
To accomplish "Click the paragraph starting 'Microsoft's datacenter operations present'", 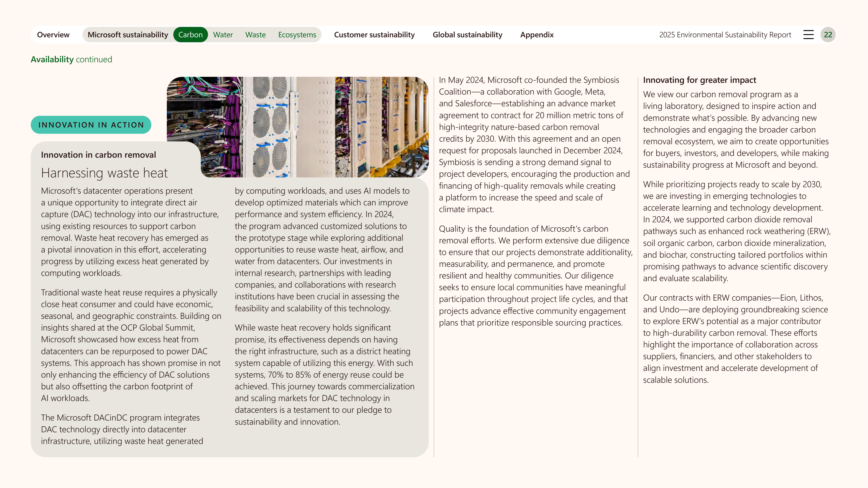I will tap(130, 232).
